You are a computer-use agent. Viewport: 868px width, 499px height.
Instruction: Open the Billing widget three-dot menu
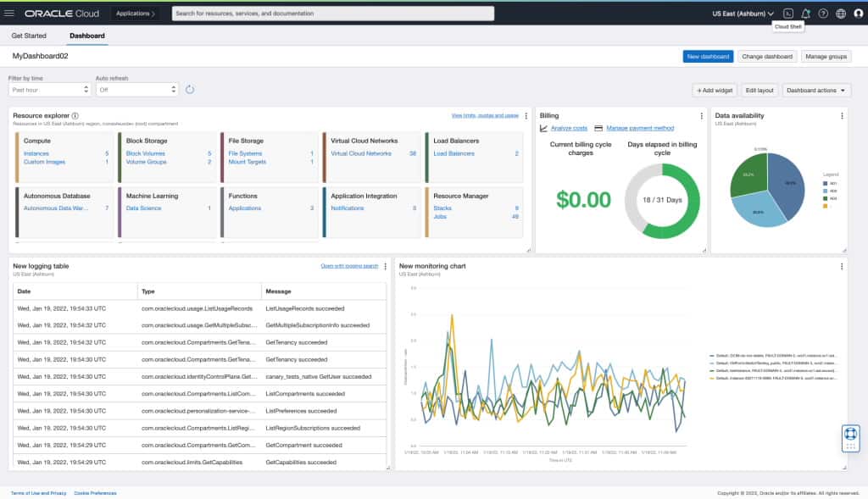point(700,115)
